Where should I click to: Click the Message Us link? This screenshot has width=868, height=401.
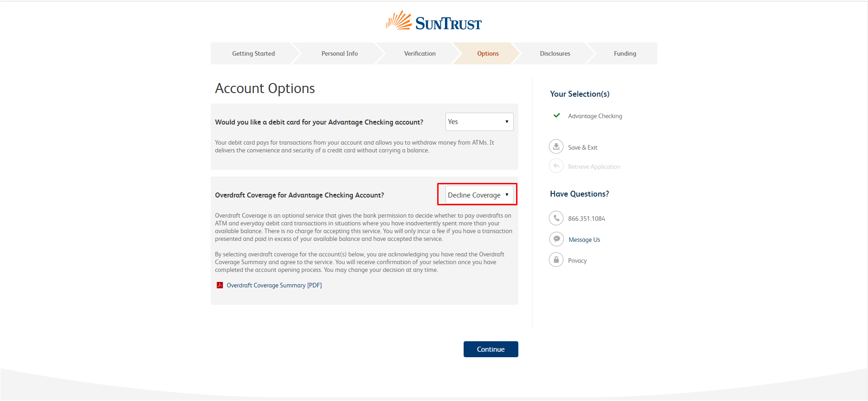[x=584, y=240]
